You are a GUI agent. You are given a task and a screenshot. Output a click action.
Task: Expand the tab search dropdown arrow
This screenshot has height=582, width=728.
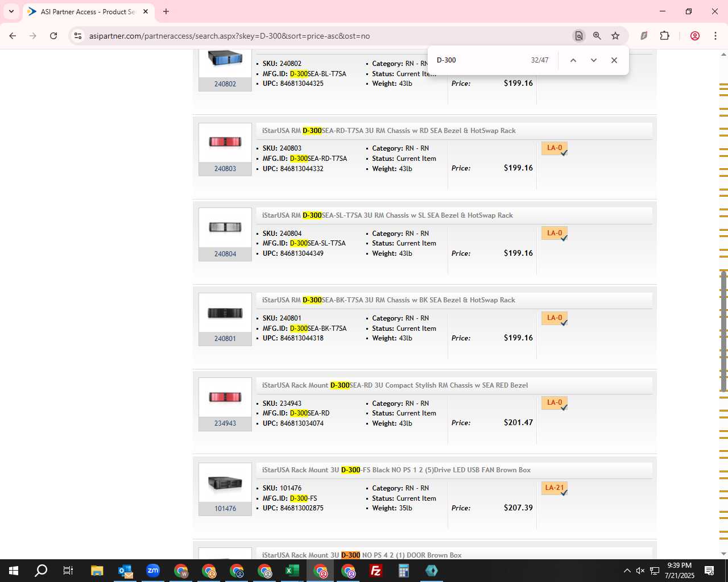point(11,11)
